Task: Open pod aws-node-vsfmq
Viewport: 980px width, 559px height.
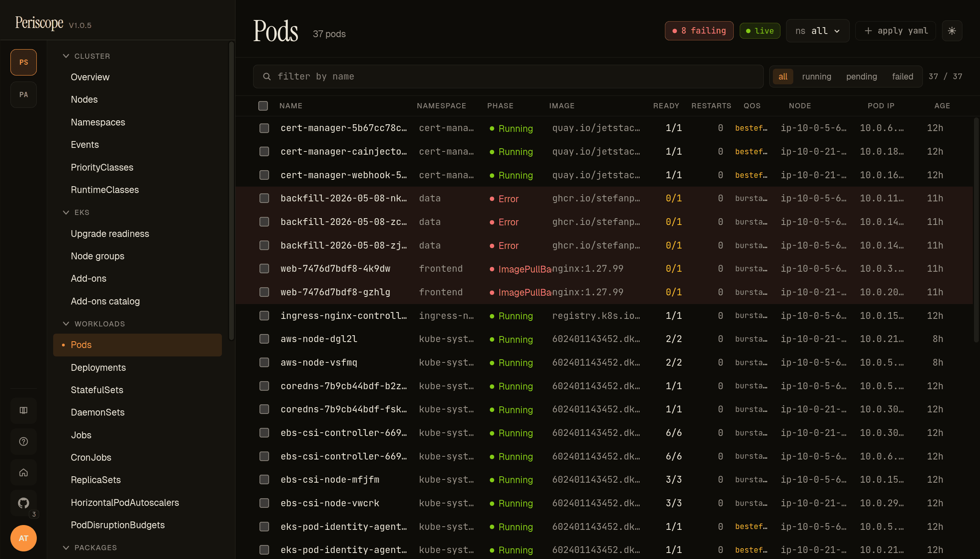Action: click(319, 362)
